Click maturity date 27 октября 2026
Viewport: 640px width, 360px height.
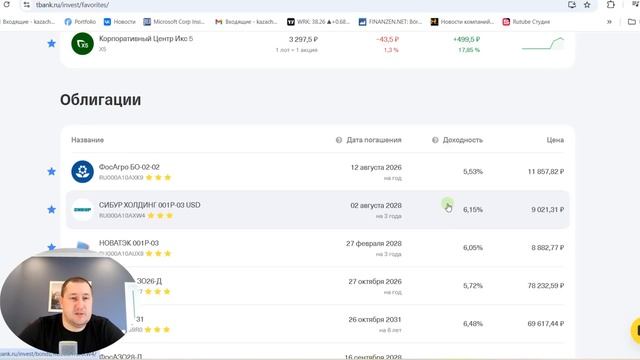(x=375, y=281)
